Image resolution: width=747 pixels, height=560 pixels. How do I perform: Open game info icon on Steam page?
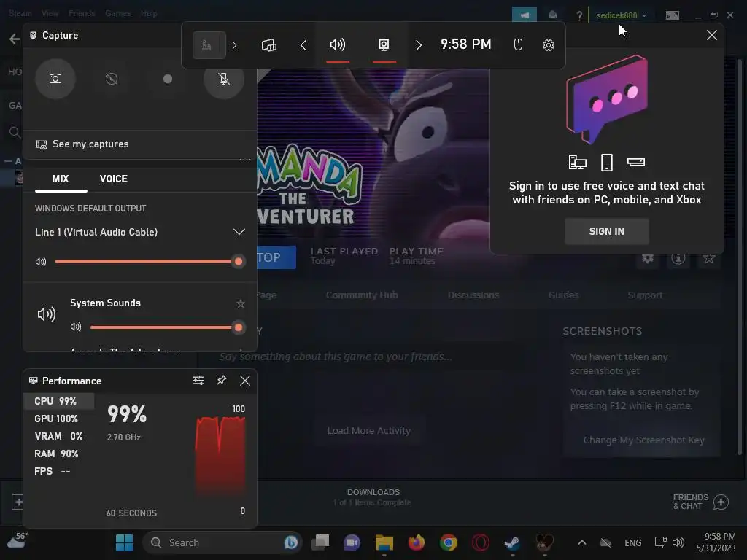pos(678,258)
